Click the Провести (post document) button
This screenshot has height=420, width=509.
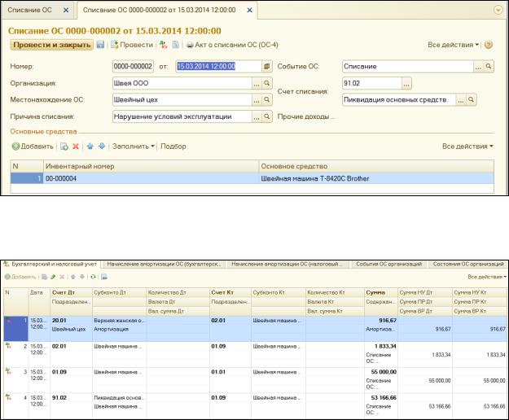coord(131,45)
